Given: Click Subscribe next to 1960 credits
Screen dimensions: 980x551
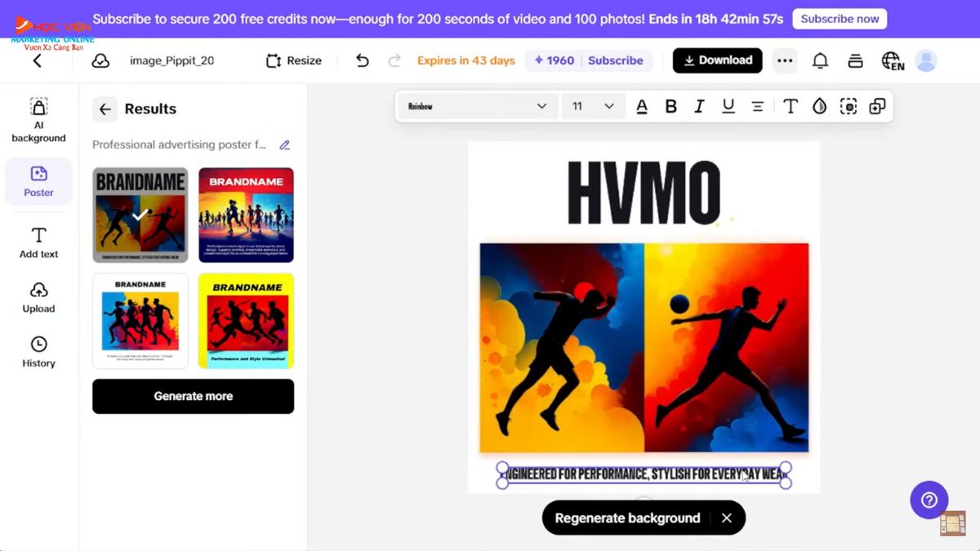Looking at the screenshot, I should point(615,60).
